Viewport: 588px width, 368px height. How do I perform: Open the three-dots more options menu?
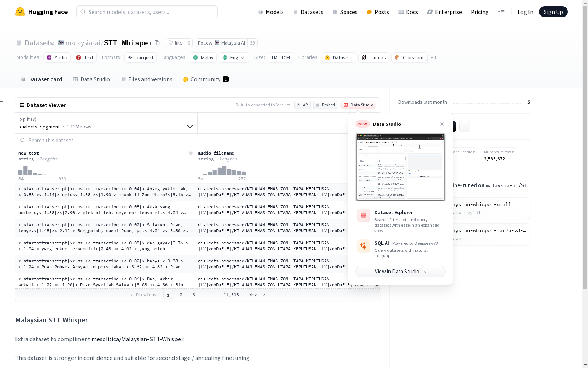(x=465, y=127)
